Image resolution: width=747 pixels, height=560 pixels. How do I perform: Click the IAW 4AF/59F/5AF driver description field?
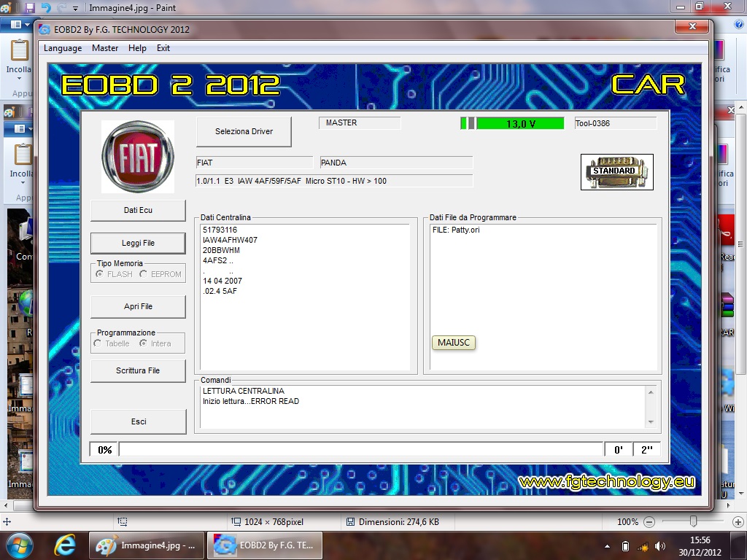(334, 181)
